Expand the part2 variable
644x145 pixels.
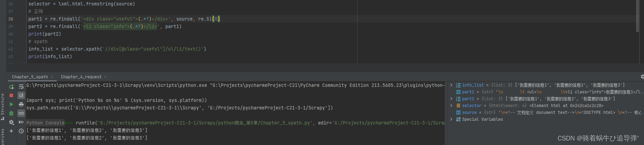pyautogui.click(x=451, y=99)
